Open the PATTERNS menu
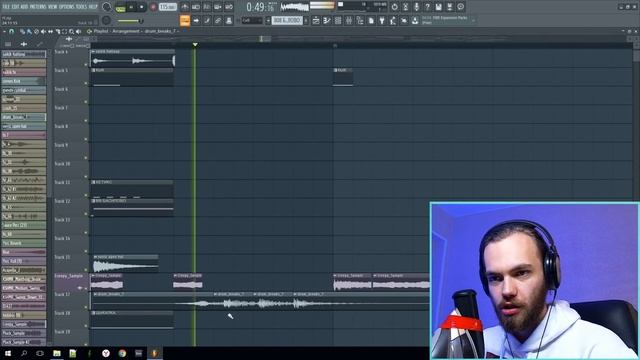Image resolution: width=640 pixels, height=360 pixels. (x=38, y=7)
